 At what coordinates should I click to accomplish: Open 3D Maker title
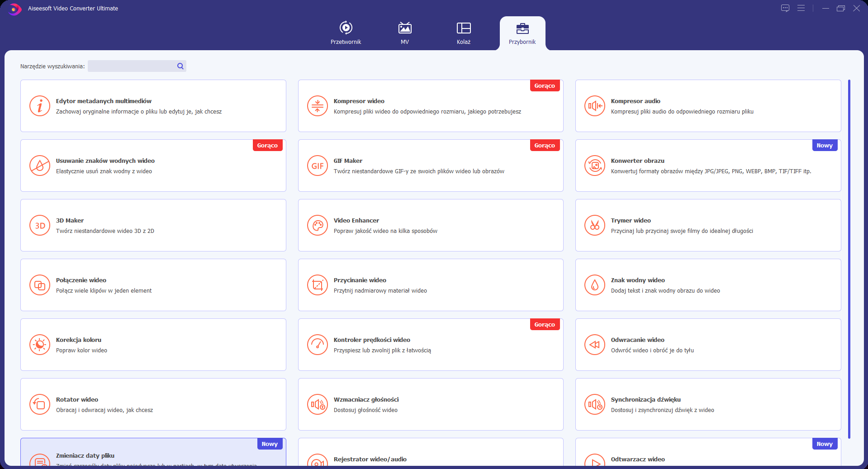70,220
